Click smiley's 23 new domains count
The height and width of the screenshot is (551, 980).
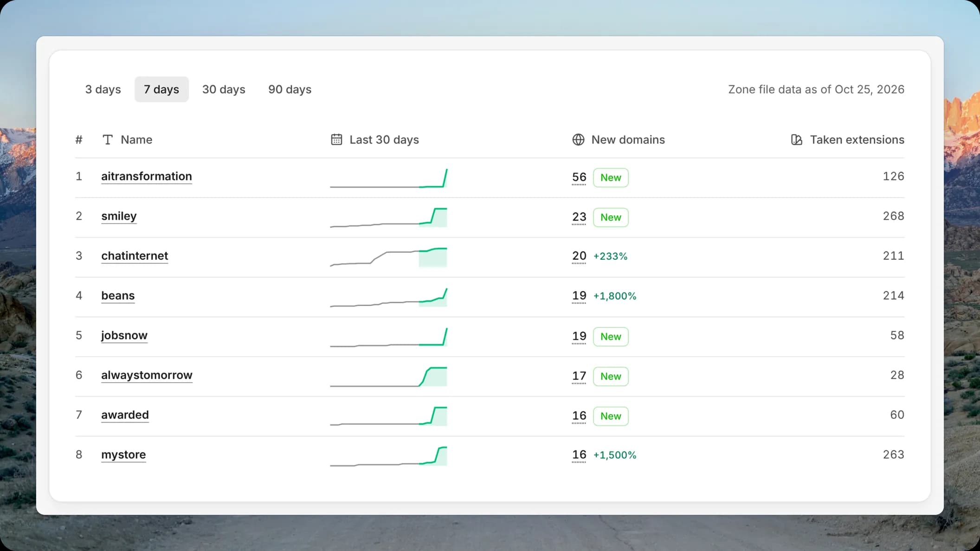[579, 217]
